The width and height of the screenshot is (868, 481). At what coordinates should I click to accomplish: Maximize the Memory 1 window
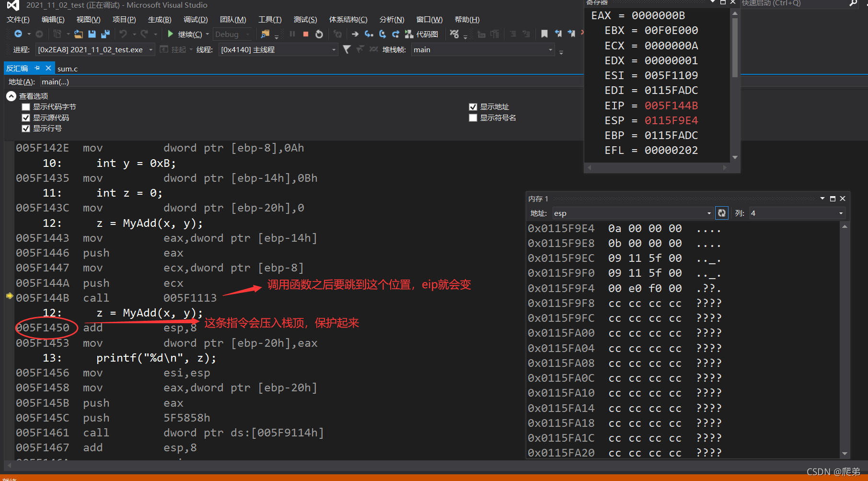[x=833, y=199]
